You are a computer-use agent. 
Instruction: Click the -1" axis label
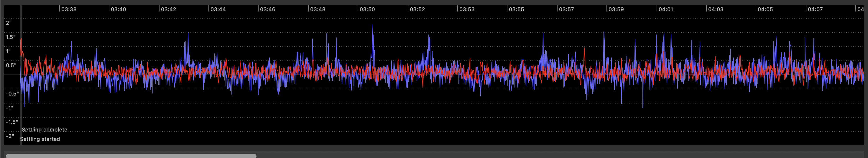click(10, 108)
